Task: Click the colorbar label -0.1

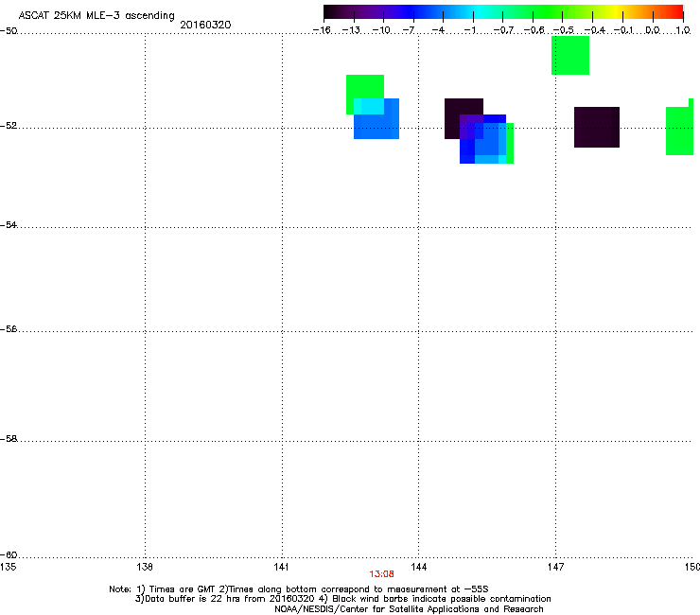Action: click(623, 30)
